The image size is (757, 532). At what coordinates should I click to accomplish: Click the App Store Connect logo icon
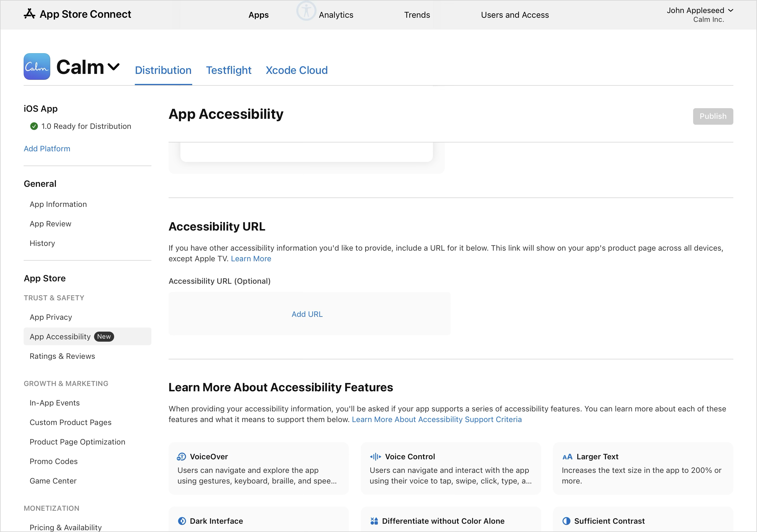coord(30,14)
